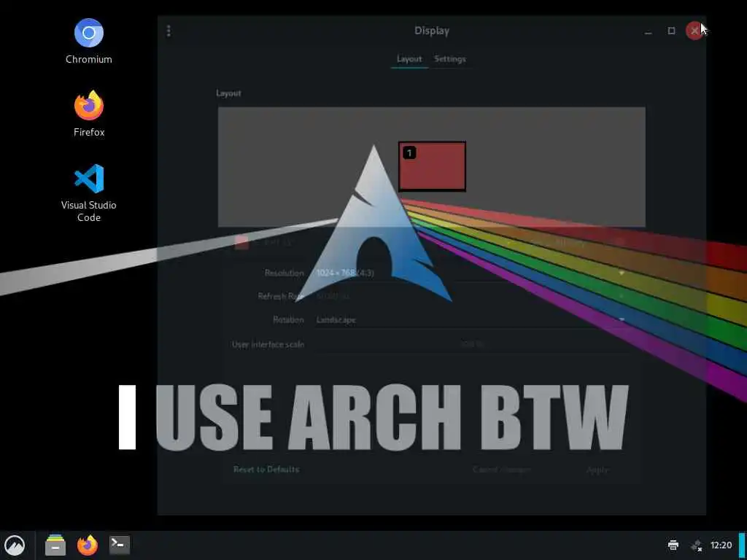Open the file manager in the taskbar
The height and width of the screenshot is (560, 747).
pos(55,545)
